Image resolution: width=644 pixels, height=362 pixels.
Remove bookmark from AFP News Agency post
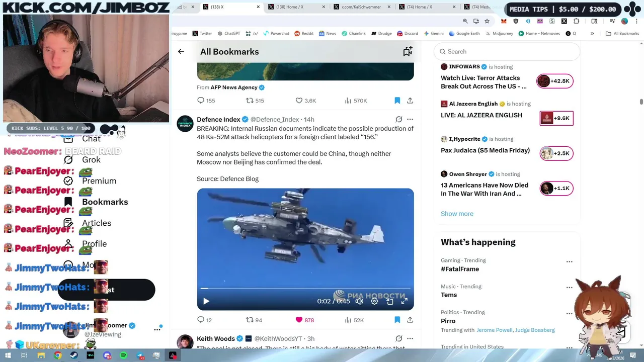pos(397,101)
